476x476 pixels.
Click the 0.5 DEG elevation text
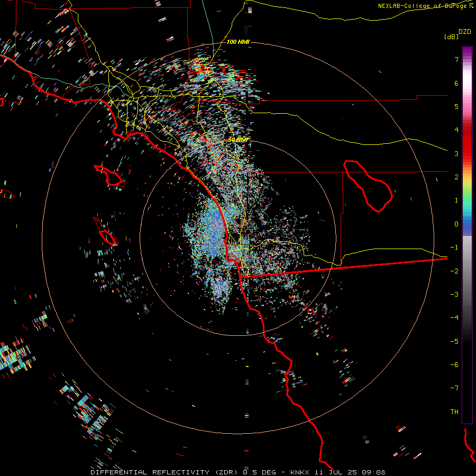(260, 472)
